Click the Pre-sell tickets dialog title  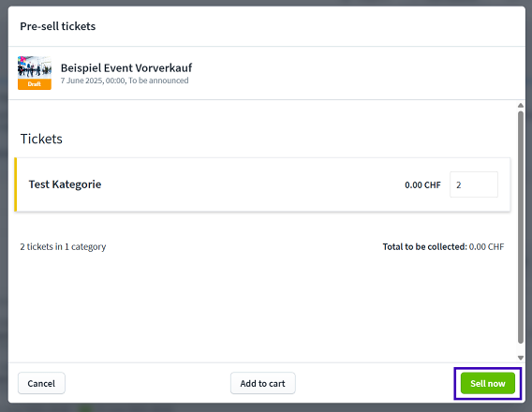(58, 26)
